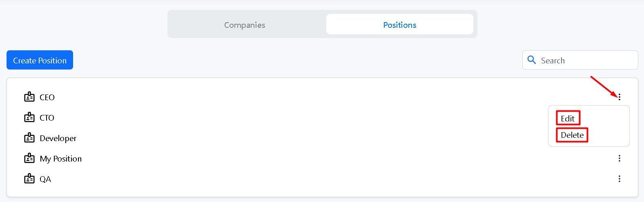644x202 pixels.
Task: Focus the Search input field
Action: click(x=586, y=61)
